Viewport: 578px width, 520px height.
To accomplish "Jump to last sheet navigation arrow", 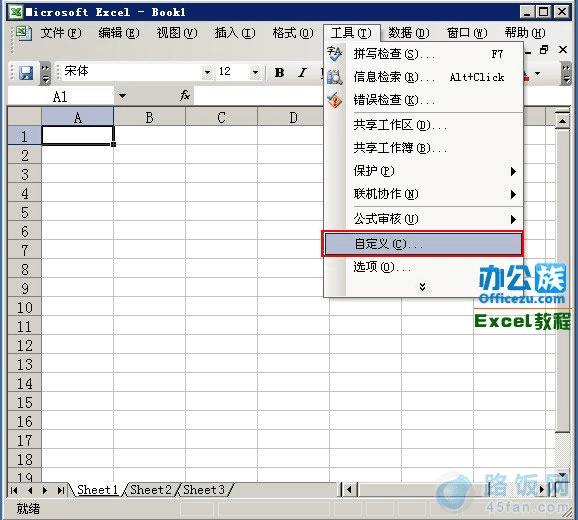I will click(60, 490).
